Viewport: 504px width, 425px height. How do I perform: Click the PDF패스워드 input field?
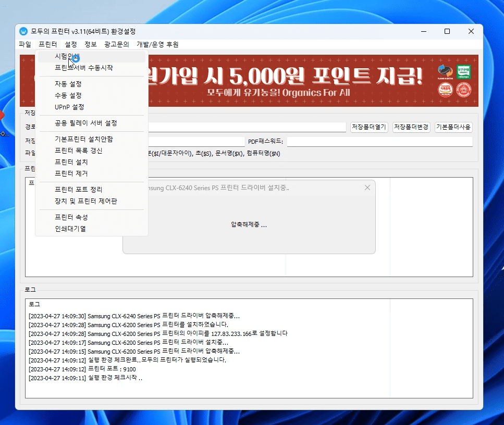(x=379, y=141)
